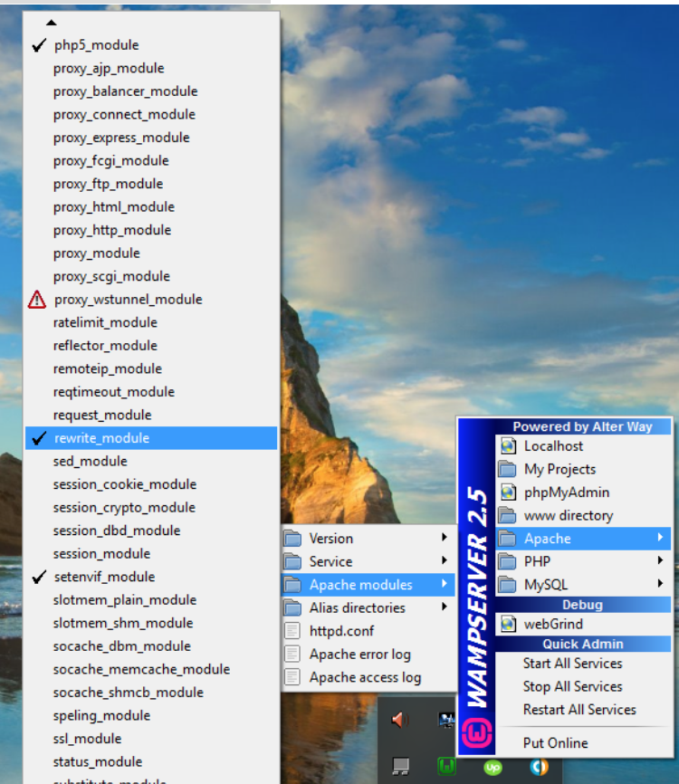
Task: Select reqtimeout_module in the list
Action: pos(151,391)
